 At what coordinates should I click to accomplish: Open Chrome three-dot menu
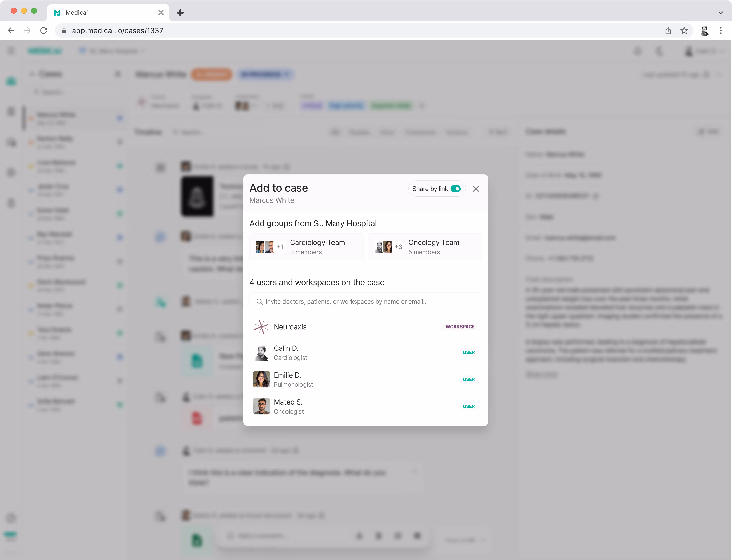[x=721, y=31]
